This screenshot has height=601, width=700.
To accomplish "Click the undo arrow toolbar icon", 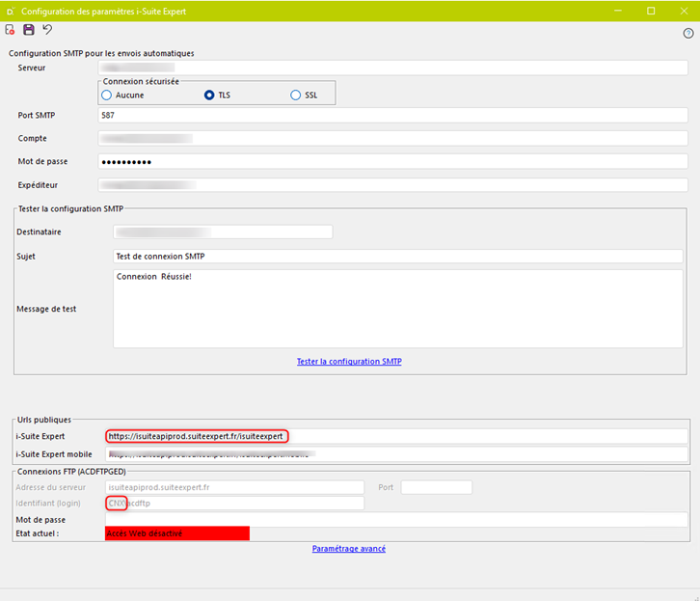I will pyautogui.click(x=47, y=31).
